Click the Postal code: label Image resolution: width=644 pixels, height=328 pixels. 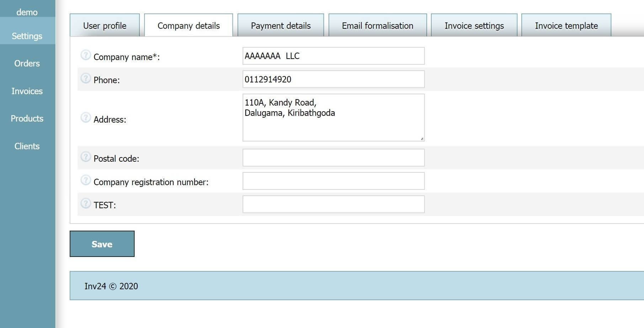pyautogui.click(x=116, y=158)
